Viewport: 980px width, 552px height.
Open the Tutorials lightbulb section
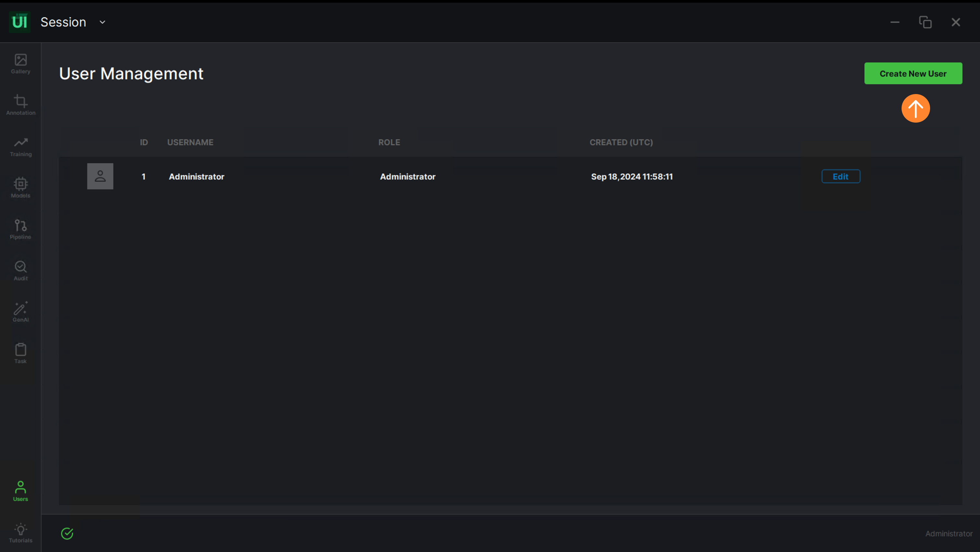20,533
